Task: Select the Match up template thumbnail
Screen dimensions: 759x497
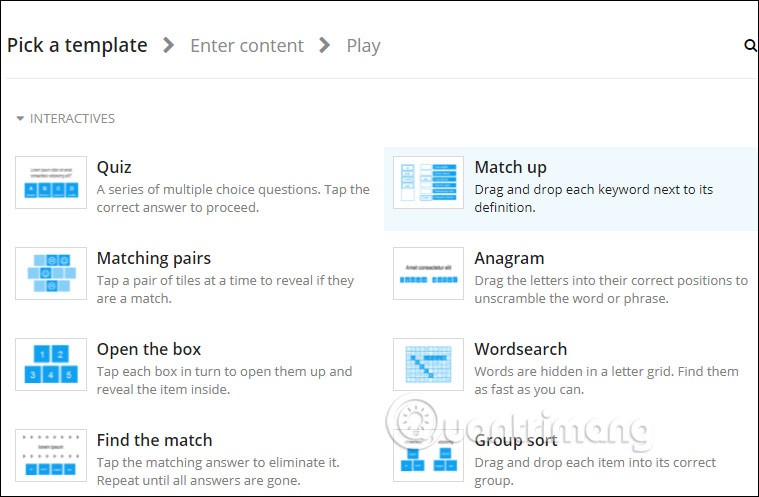Action: click(x=429, y=182)
